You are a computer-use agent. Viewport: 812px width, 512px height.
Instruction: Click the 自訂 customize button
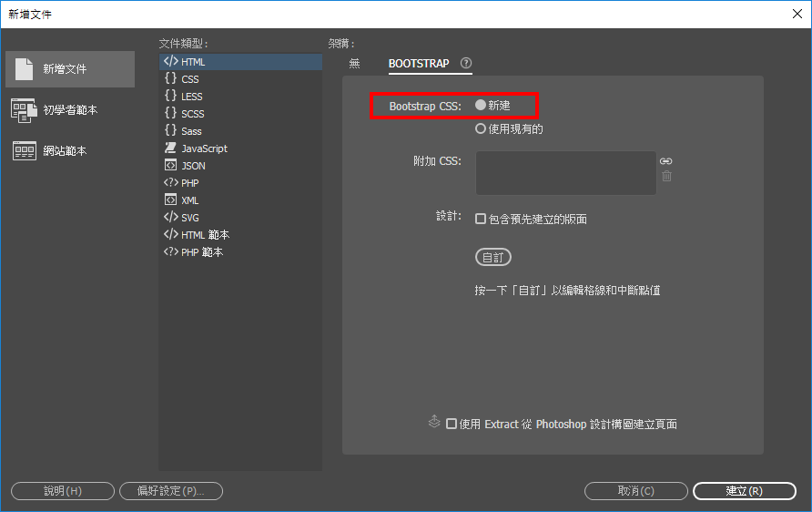point(492,258)
